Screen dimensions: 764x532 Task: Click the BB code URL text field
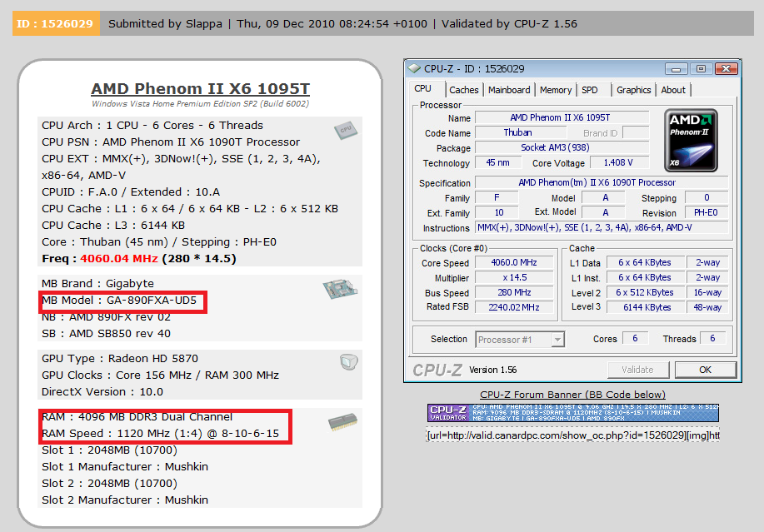tap(573, 435)
